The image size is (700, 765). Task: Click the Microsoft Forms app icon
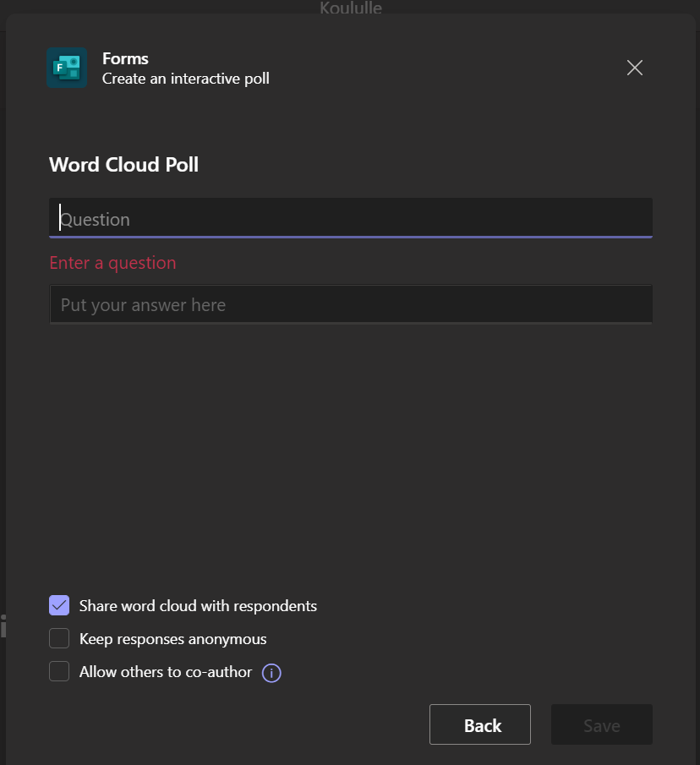click(67, 68)
